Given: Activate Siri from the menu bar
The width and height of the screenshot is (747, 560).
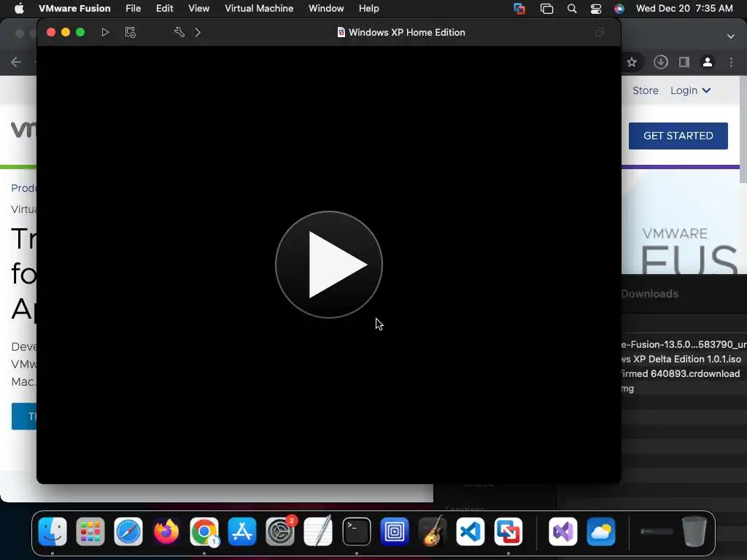Looking at the screenshot, I should [619, 9].
